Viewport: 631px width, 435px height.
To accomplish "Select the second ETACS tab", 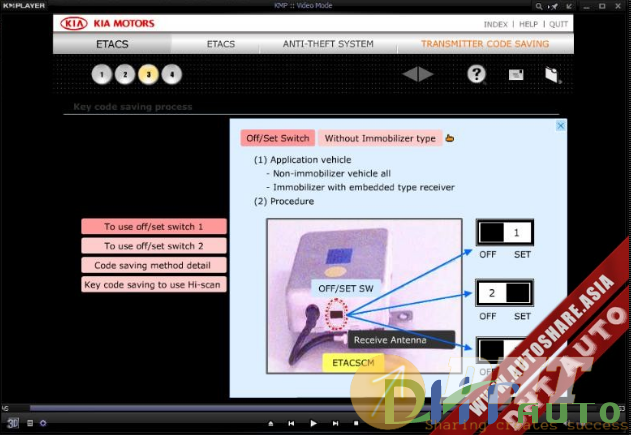I will 221,44.
